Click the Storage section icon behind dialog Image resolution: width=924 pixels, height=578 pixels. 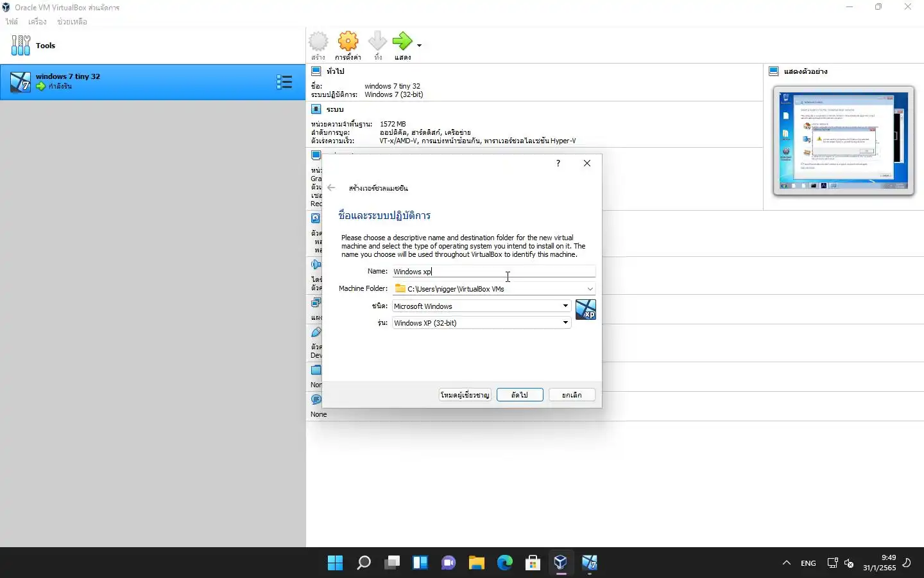click(x=316, y=218)
